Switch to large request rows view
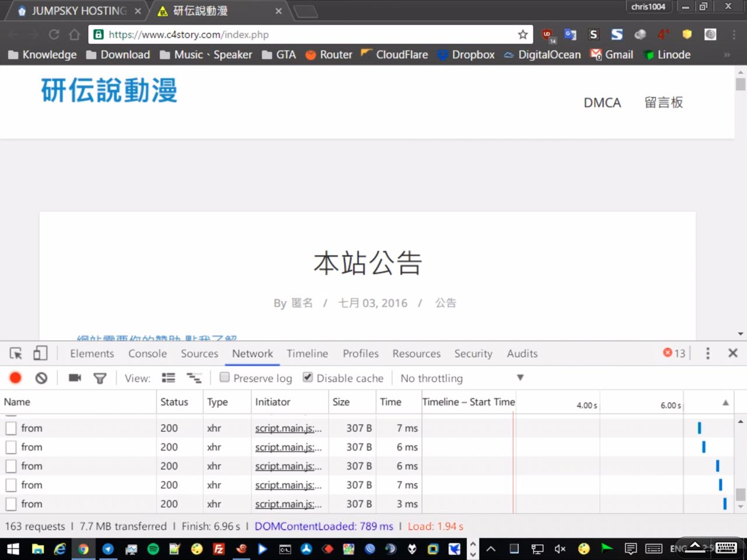Screen dimensions: 747x560 169,378
